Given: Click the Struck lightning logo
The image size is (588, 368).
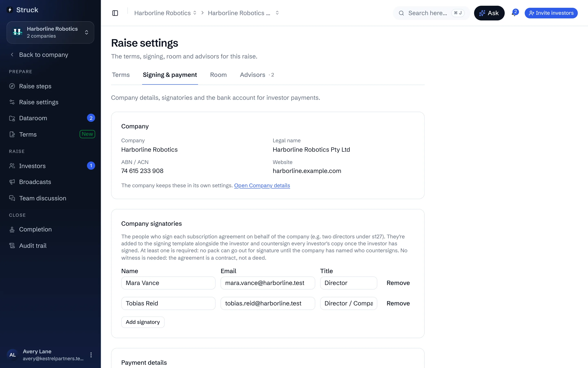Looking at the screenshot, I should pos(10,10).
